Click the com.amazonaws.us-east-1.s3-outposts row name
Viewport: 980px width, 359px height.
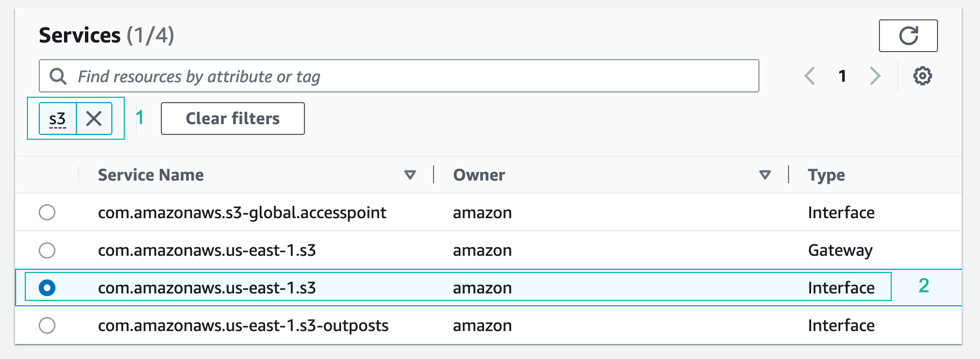click(x=243, y=326)
